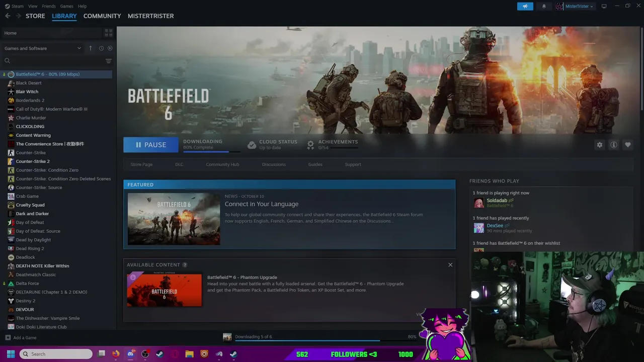644x362 pixels.
Task: Open the Games menu
Action: coord(67,6)
